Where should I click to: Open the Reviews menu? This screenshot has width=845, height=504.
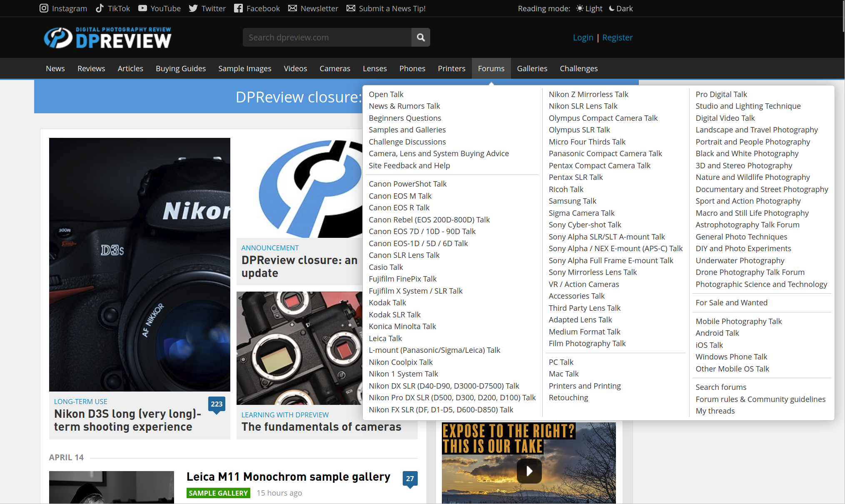coord(91,68)
